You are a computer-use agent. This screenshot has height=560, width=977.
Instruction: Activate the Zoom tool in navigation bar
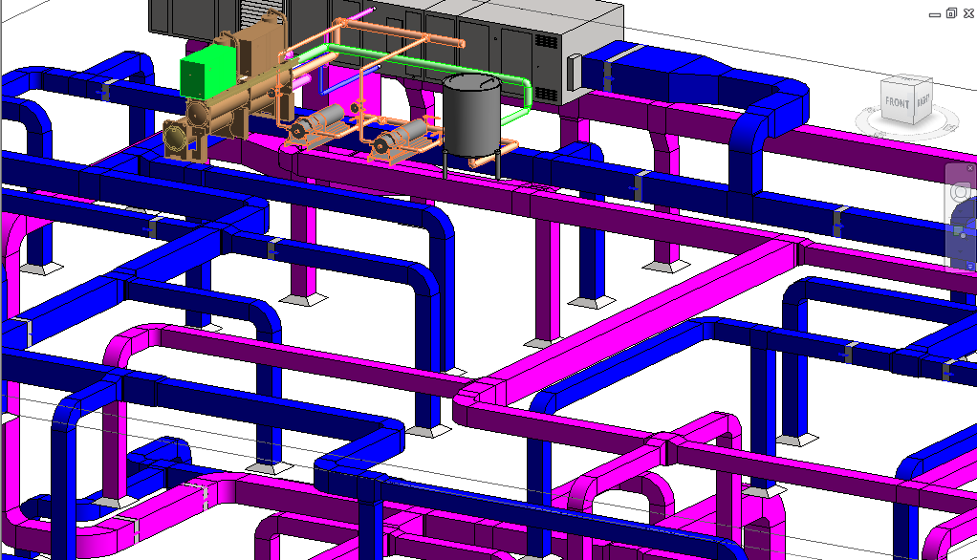[960, 233]
